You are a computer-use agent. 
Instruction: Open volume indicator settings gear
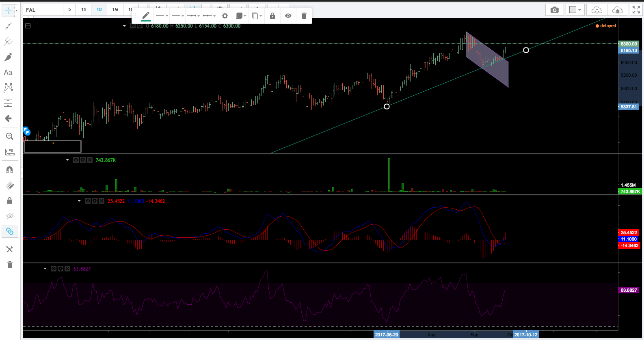click(83, 160)
